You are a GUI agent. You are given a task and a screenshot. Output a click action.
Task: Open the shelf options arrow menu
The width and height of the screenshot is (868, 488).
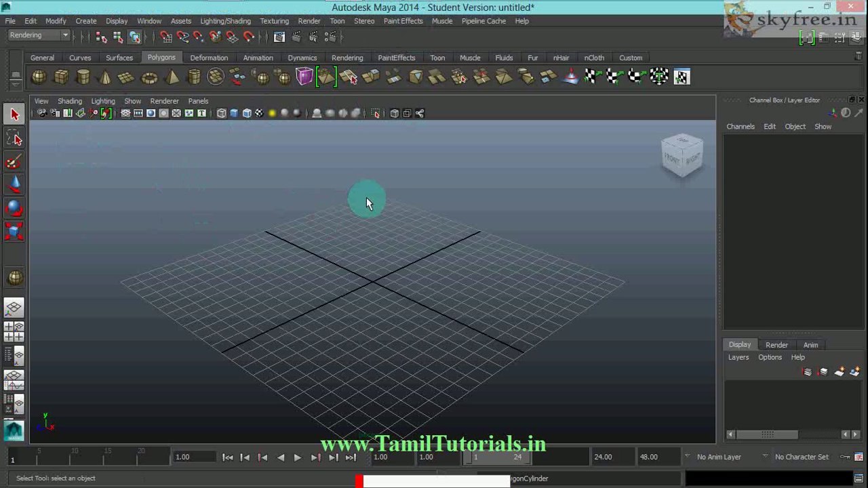click(15, 84)
